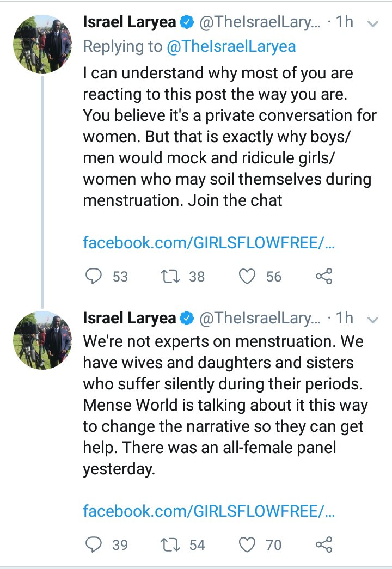Open the second tweet's dropdown chevron menu
The image size is (392, 569).
coord(373,320)
